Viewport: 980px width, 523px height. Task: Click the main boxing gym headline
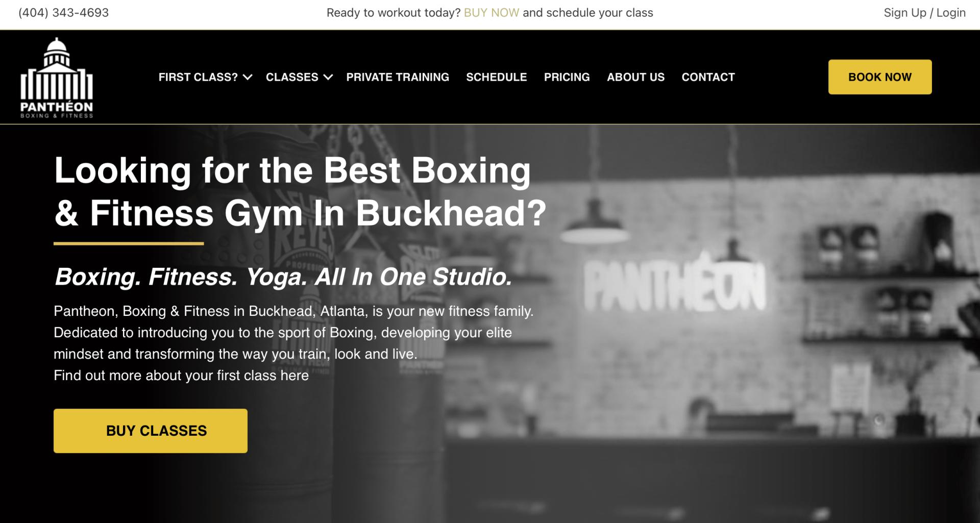click(300, 191)
